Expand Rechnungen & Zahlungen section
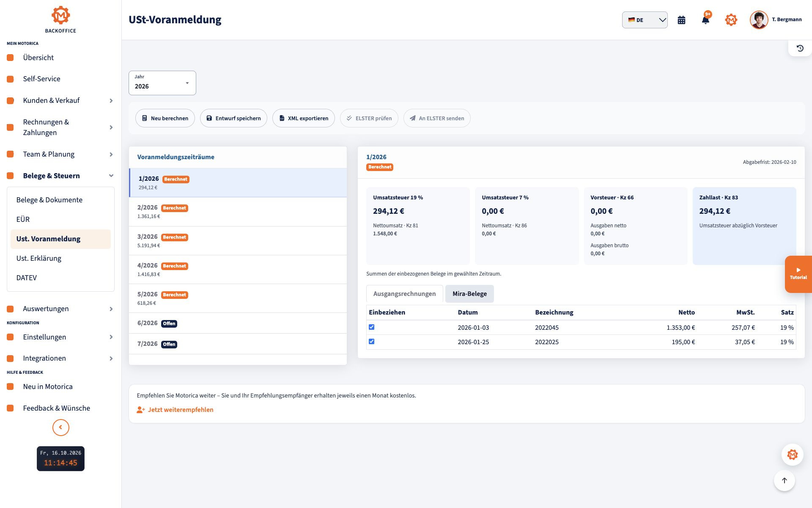The image size is (812, 508). tap(60, 127)
